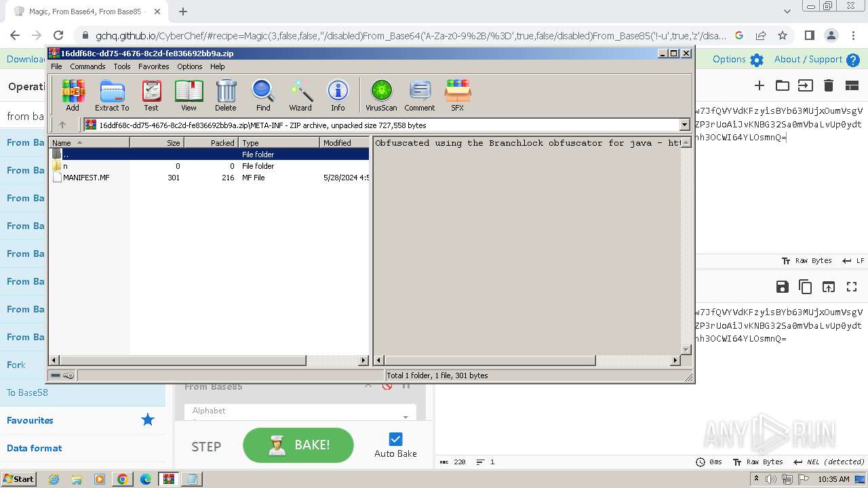The image size is (868, 488).
Task: Open the Comment tool
Action: (x=420, y=95)
